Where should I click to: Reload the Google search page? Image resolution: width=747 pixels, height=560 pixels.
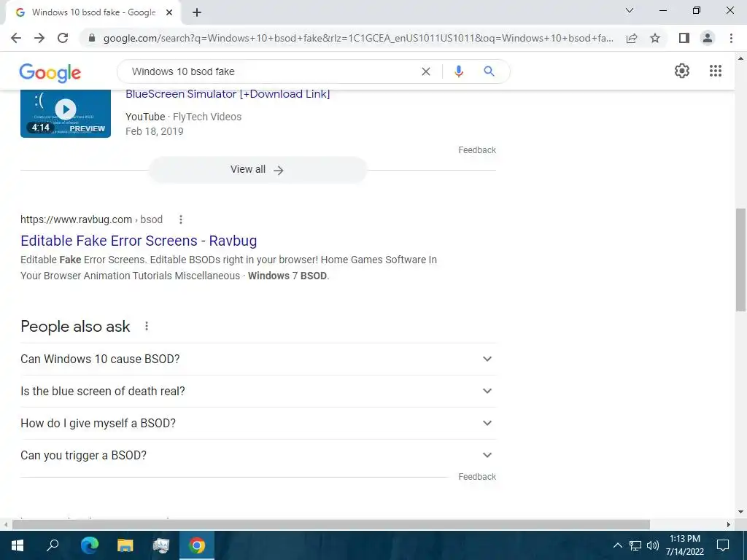(x=63, y=38)
